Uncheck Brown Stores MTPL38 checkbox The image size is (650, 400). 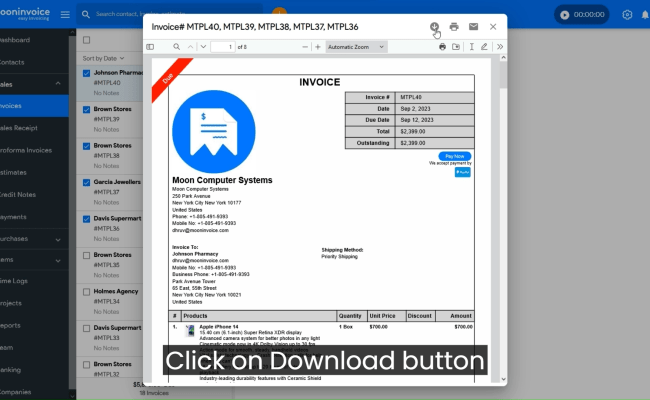86,146
